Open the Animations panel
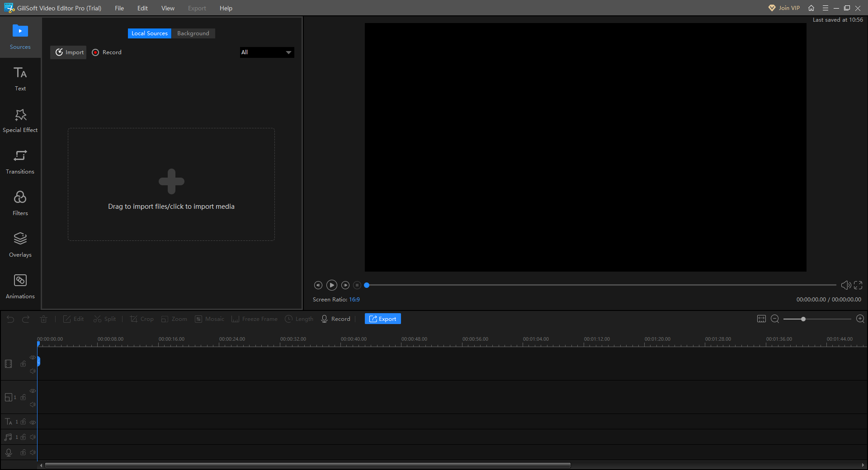Screen dimensions: 868x470 tap(20, 287)
